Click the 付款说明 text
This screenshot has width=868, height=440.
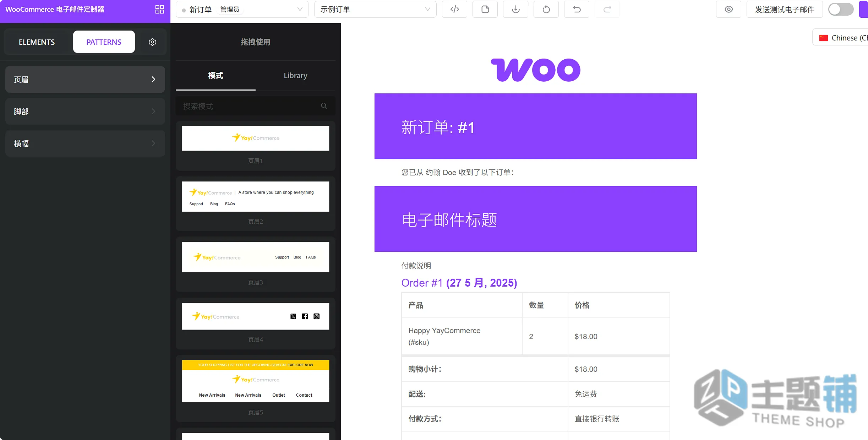coord(416,266)
